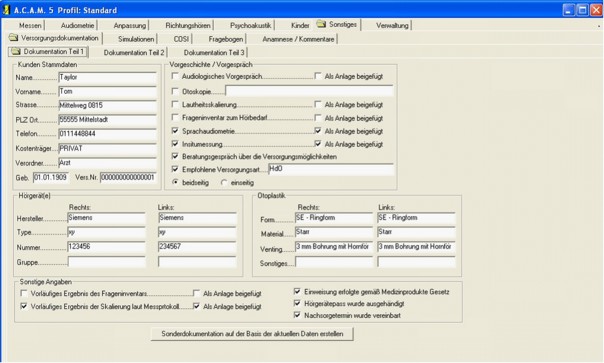Check Frageninventar zum Hörbedarf
The image size is (604, 363).
pyautogui.click(x=175, y=117)
